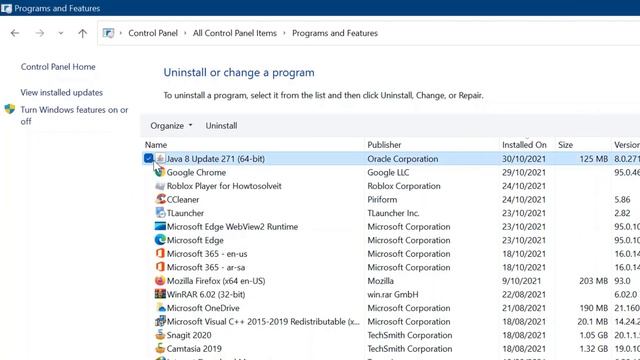The height and width of the screenshot is (360, 640).
Task: Click TLauncher Inc. publisher cell
Action: pos(393,213)
